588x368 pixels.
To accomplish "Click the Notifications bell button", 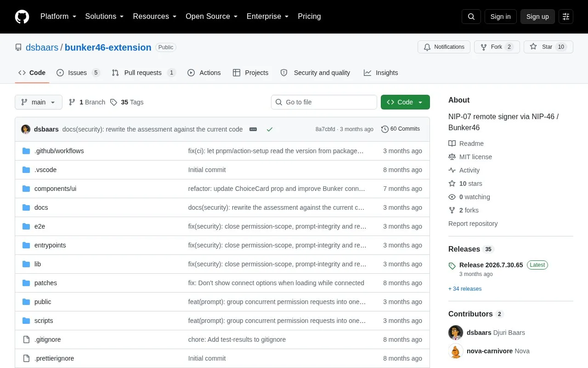I will coord(444,47).
